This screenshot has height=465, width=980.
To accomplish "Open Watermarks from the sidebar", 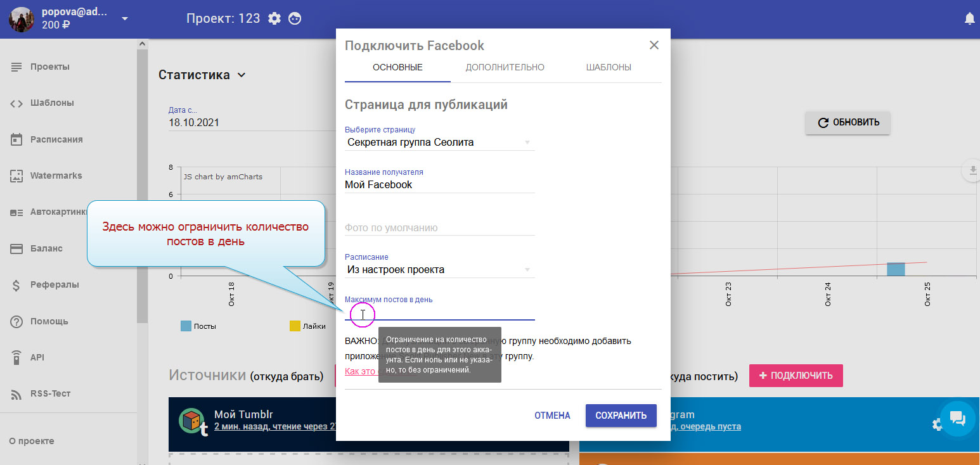I will click(56, 175).
